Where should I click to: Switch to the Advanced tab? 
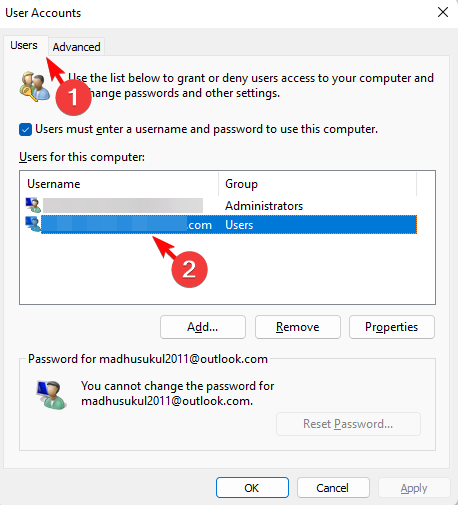76,47
